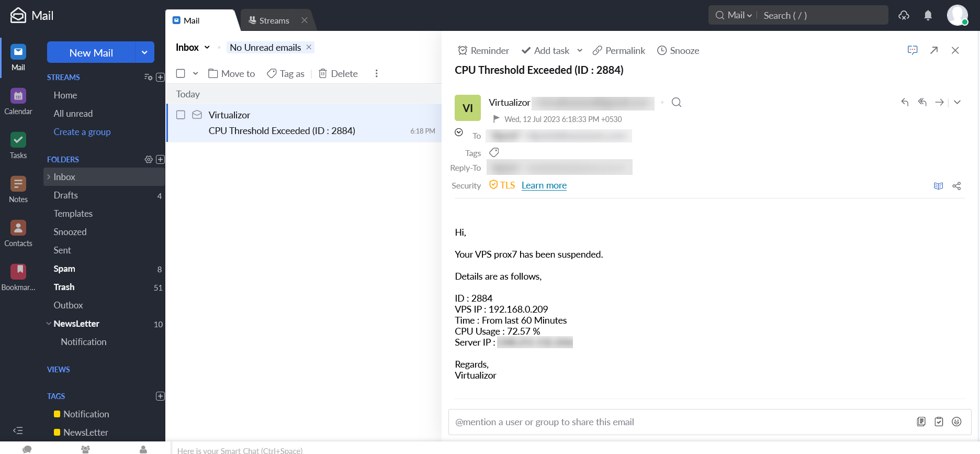Remove the No Unread emails filter

click(309, 47)
